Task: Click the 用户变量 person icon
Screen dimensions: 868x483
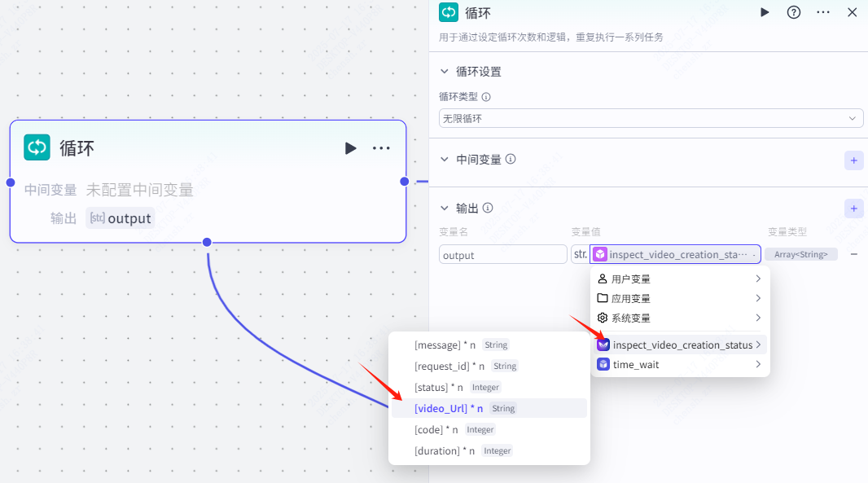Action: click(603, 279)
